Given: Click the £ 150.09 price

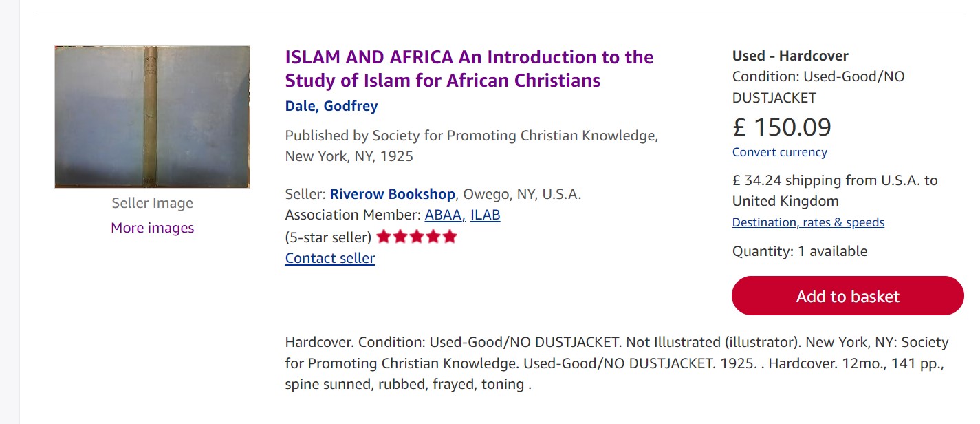Looking at the screenshot, I should (781, 127).
